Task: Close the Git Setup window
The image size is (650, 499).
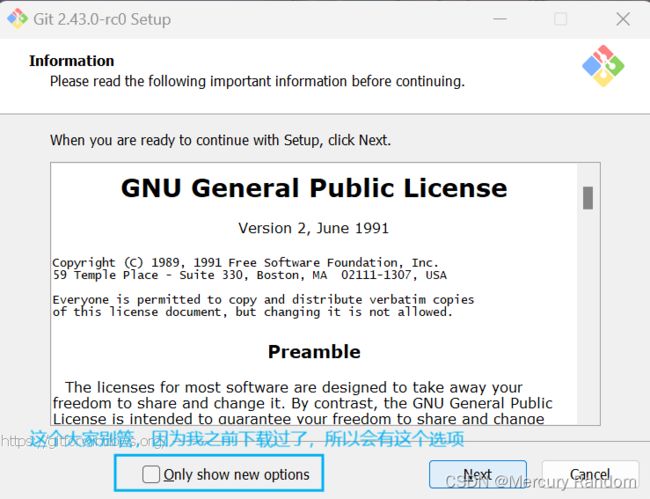Action: [623, 19]
